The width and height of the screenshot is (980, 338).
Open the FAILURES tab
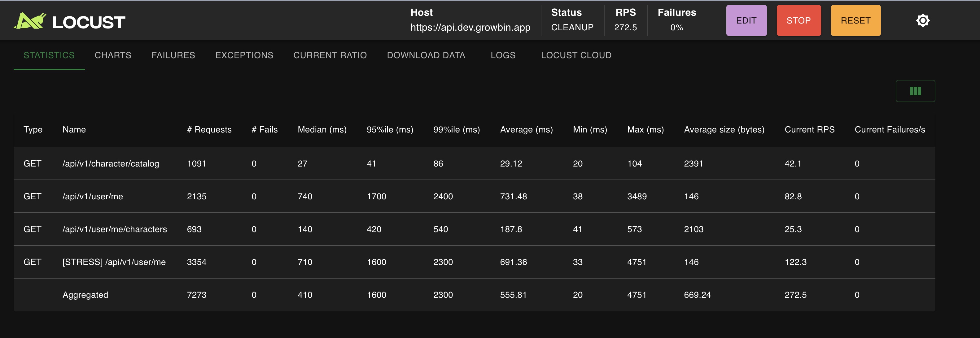[173, 55]
